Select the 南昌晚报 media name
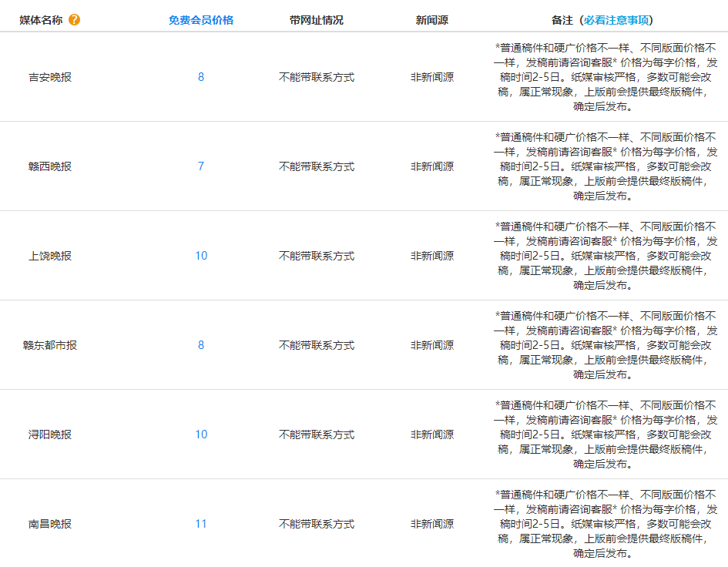 click(50, 524)
